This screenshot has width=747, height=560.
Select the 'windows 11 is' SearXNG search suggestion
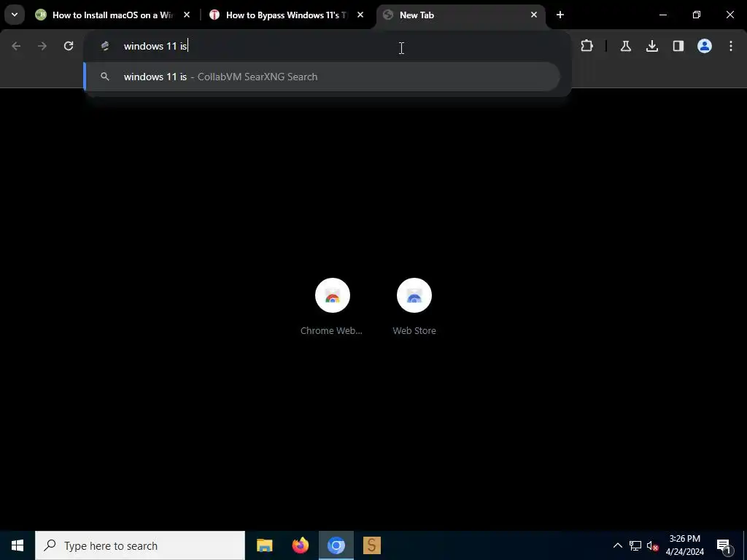tap(322, 77)
